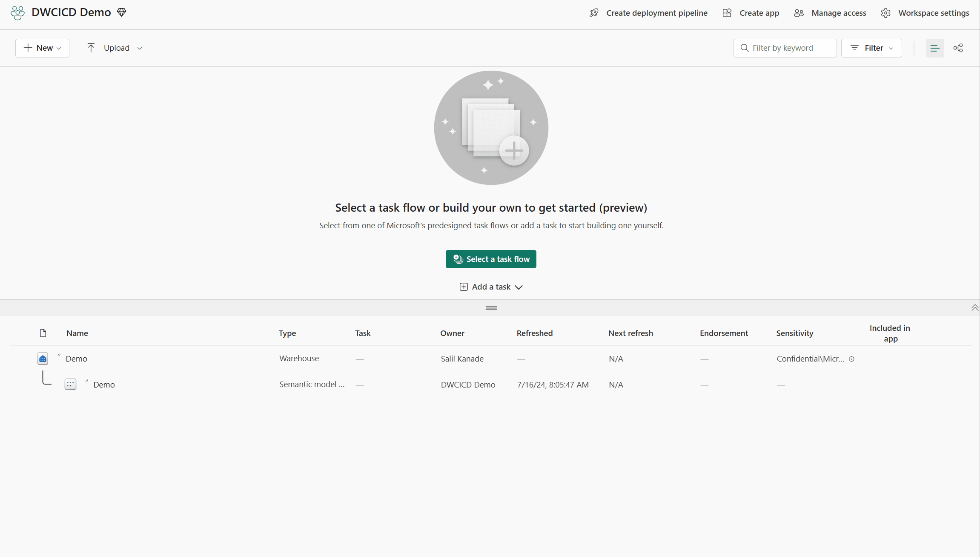Click the Confidential\Micr... sensitivity label
This screenshot has width=980, height=557.
(x=810, y=359)
